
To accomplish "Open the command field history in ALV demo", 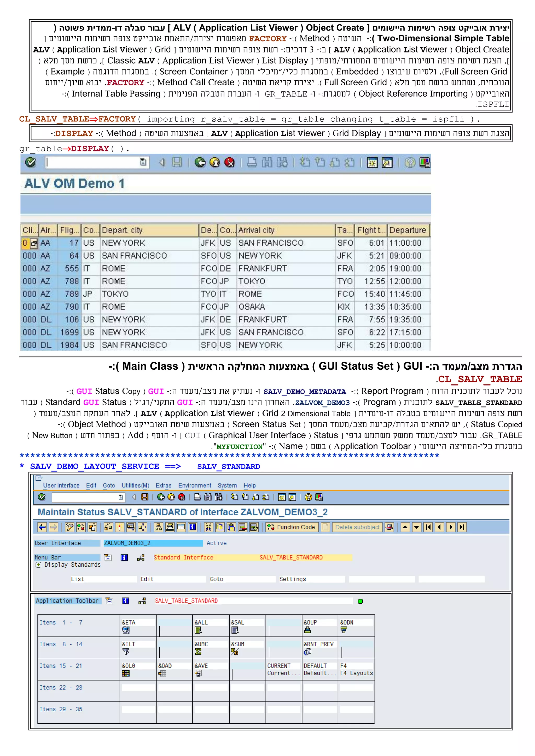I will (x=143, y=162).
